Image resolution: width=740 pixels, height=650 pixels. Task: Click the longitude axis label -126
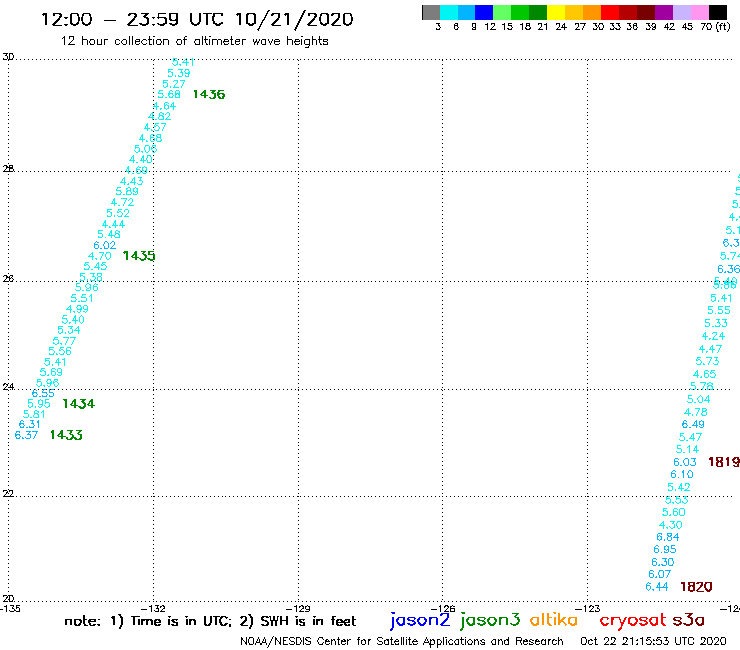point(443,609)
